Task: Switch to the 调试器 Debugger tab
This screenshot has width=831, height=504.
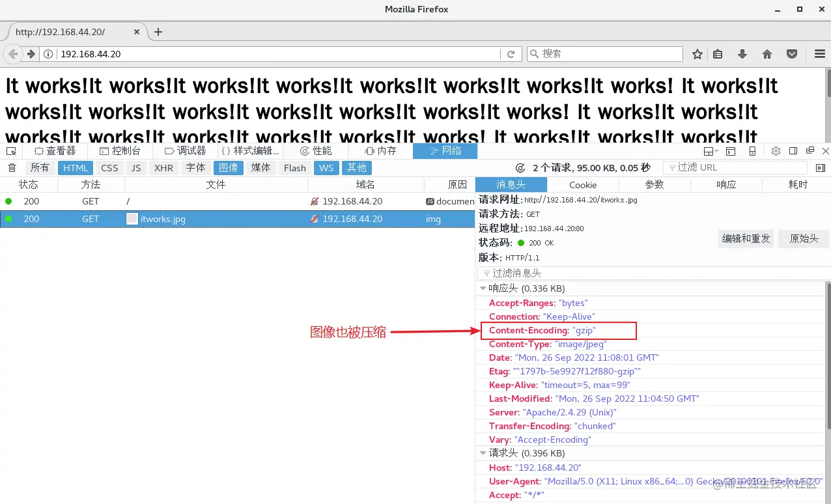Action: pyautogui.click(x=185, y=150)
